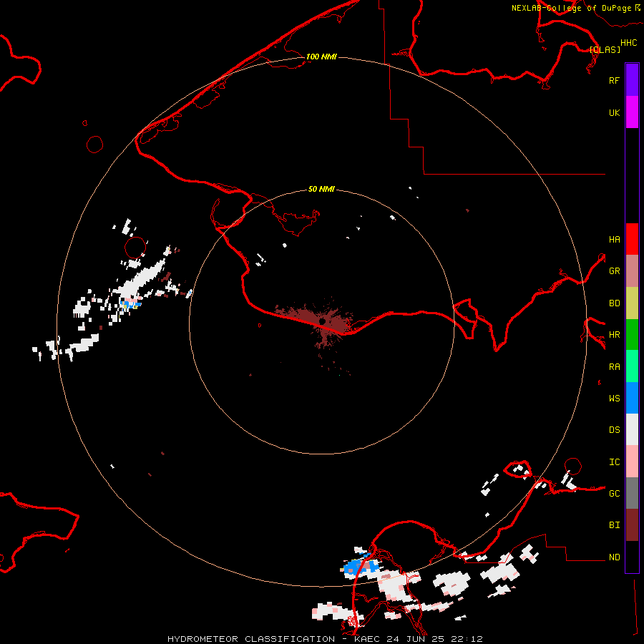The image size is (644, 644).
Task: Click the 'HHC' product code text
Action: click(x=628, y=43)
